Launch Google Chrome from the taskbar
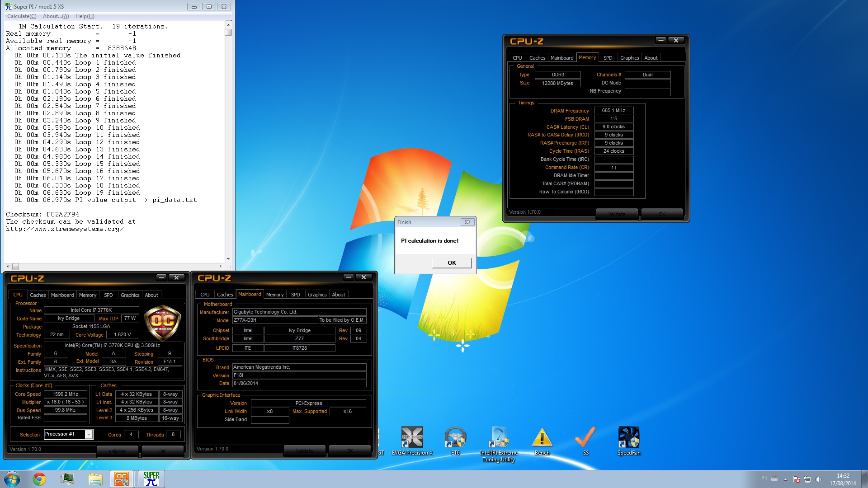 tap(39, 479)
